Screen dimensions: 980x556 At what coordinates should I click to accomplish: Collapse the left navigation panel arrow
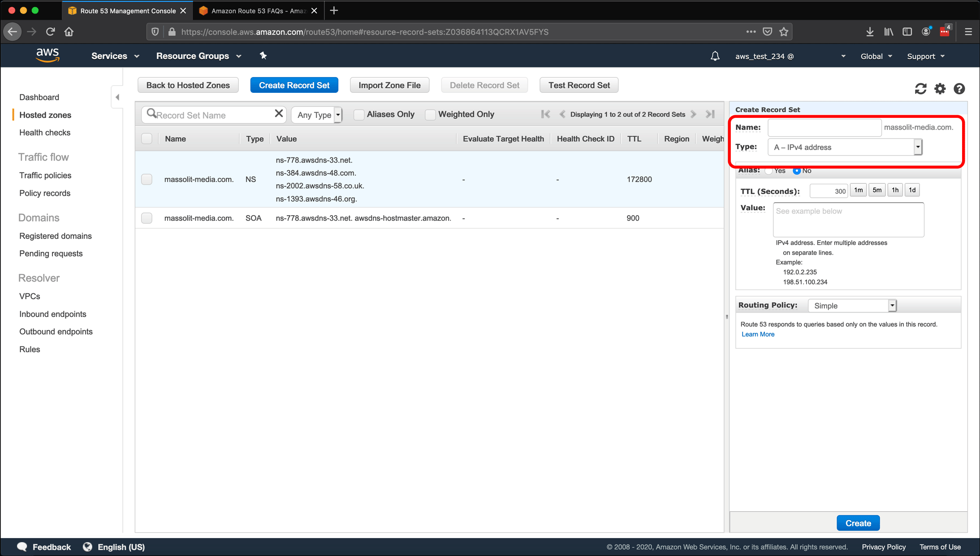tap(117, 97)
